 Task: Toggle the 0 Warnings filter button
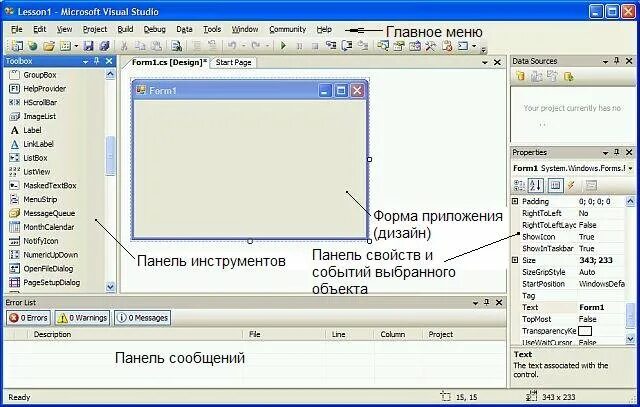tap(82, 318)
